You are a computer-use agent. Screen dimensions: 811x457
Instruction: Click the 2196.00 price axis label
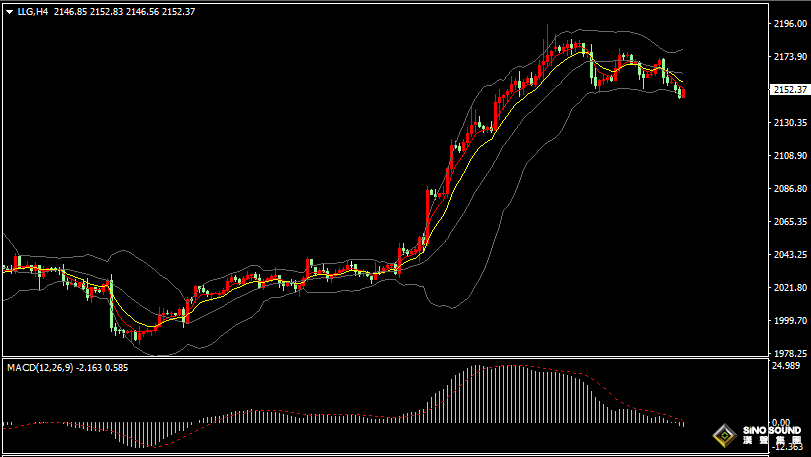pyautogui.click(x=791, y=23)
